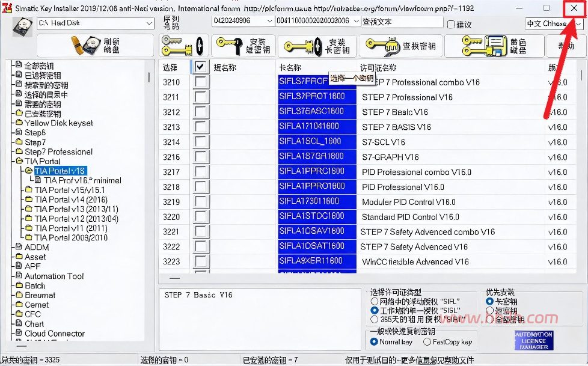Open TIA Portal 2009/2010 folder
The width and height of the screenshot is (588, 366).
point(71,237)
